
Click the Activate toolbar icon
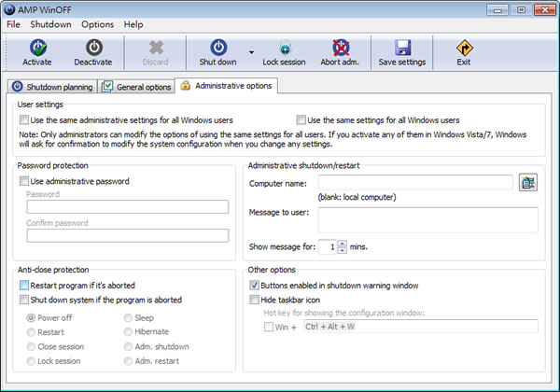[x=38, y=48]
